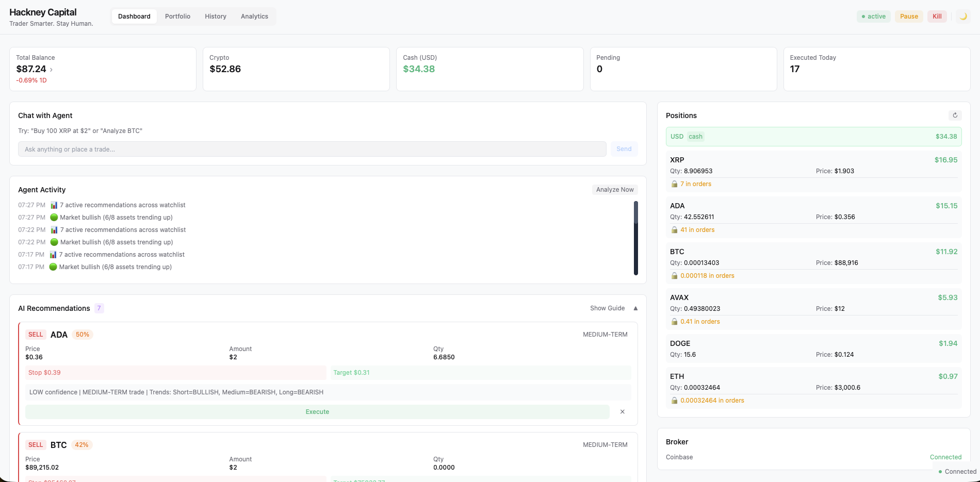Click the 'active' status badge
980x482 pixels.
[873, 16]
